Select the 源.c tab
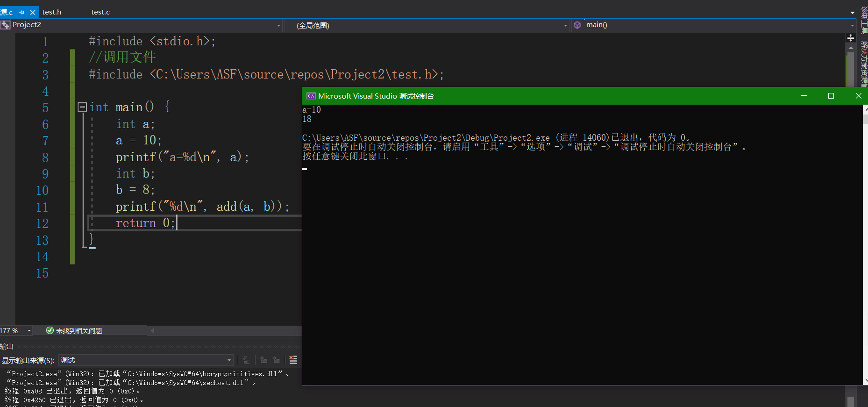This screenshot has width=868, height=407. tap(7, 12)
